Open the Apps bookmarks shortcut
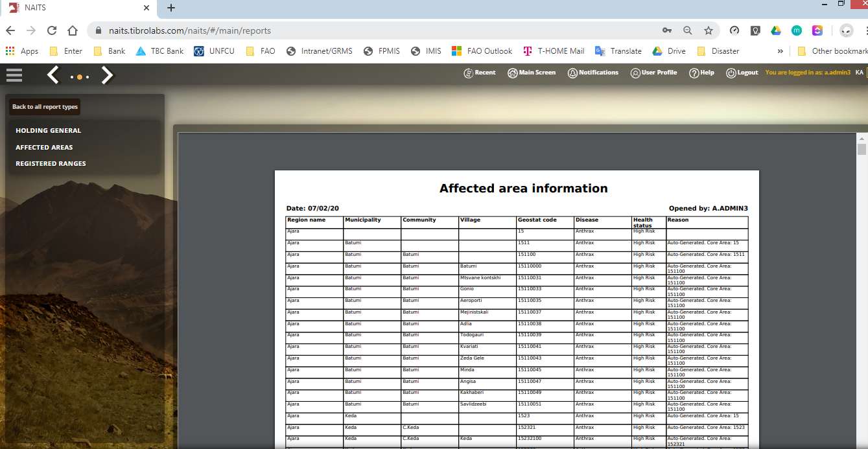 [22, 51]
